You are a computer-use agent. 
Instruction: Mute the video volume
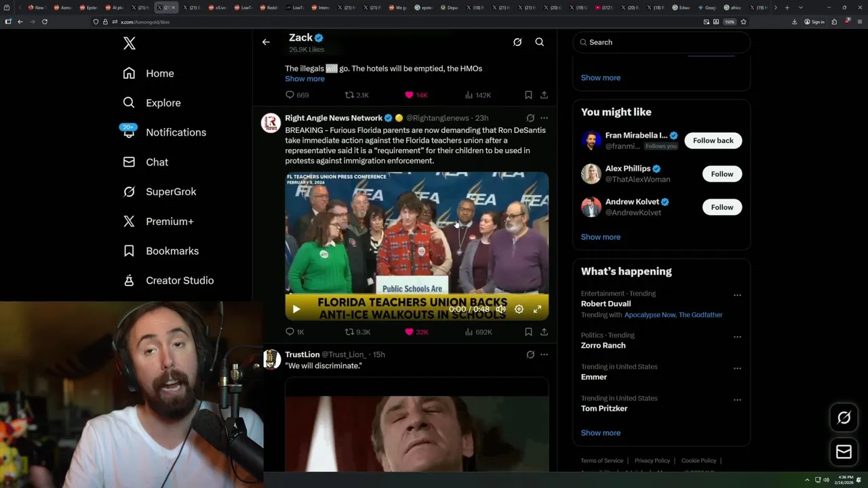coord(500,309)
